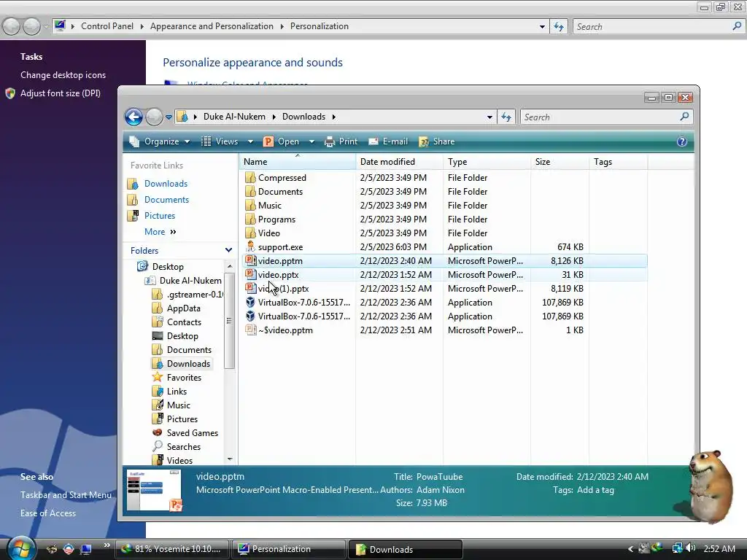747x560 pixels.
Task: Select Duke Al-Nukem in folder tree
Action: 190,281
